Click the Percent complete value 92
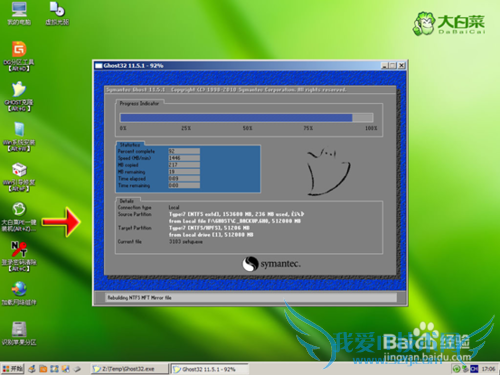 [x=184, y=151]
